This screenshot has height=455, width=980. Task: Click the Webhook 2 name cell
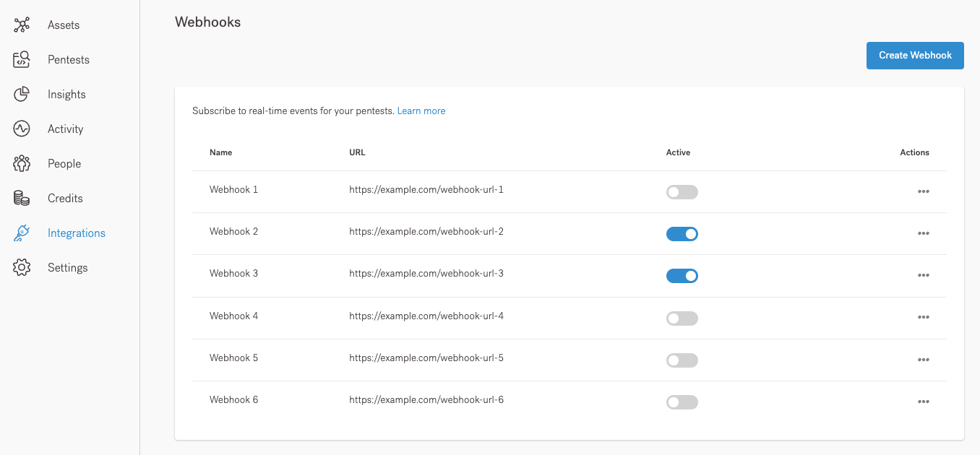click(x=233, y=232)
